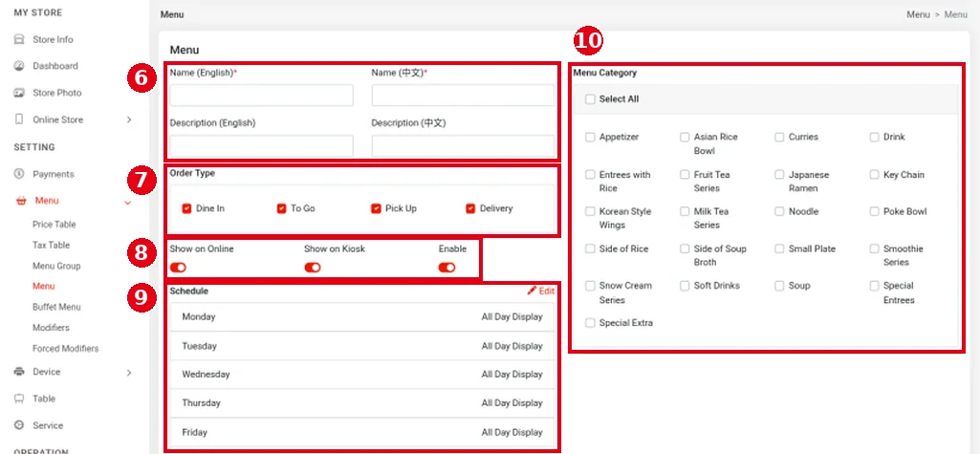This screenshot has width=980, height=454.
Task: Go to Dashboard in sidebar
Action: pyautogui.click(x=55, y=66)
